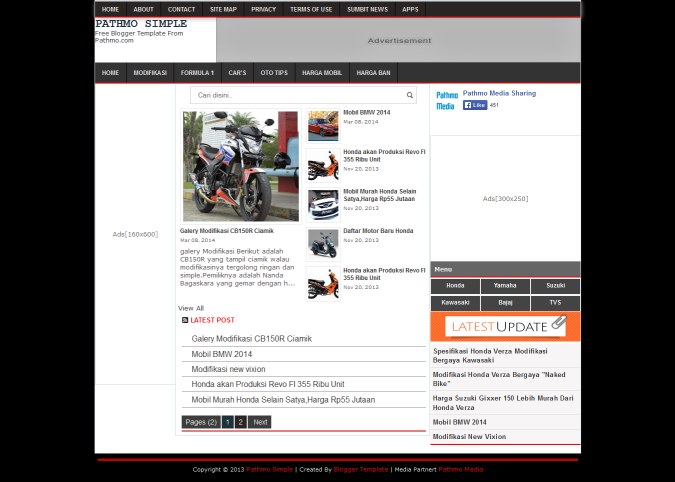Image resolution: width=675 pixels, height=482 pixels.
Task: Open Galery Modifikasi CB150R Ciamik featured title
Action: coord(227,231)
